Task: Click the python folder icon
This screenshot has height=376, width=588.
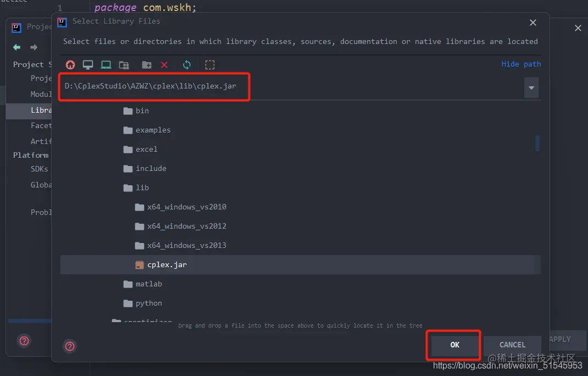Action: point(128,303)
